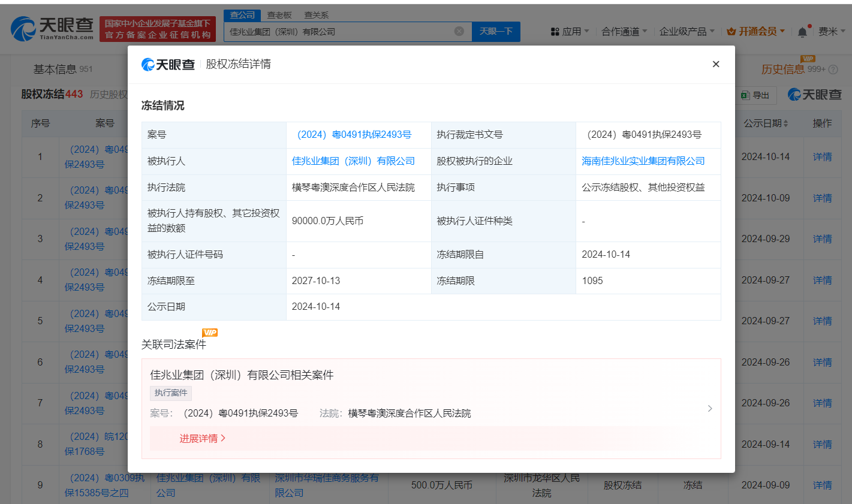Sort by 公示日期 column arrows

coord(785,123)
